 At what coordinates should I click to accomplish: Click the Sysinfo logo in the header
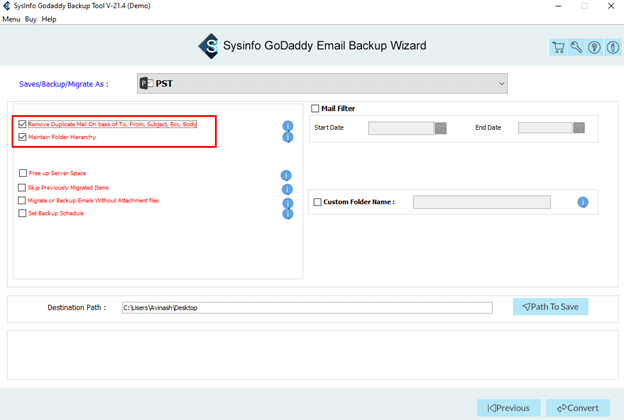tap(209, 46)
